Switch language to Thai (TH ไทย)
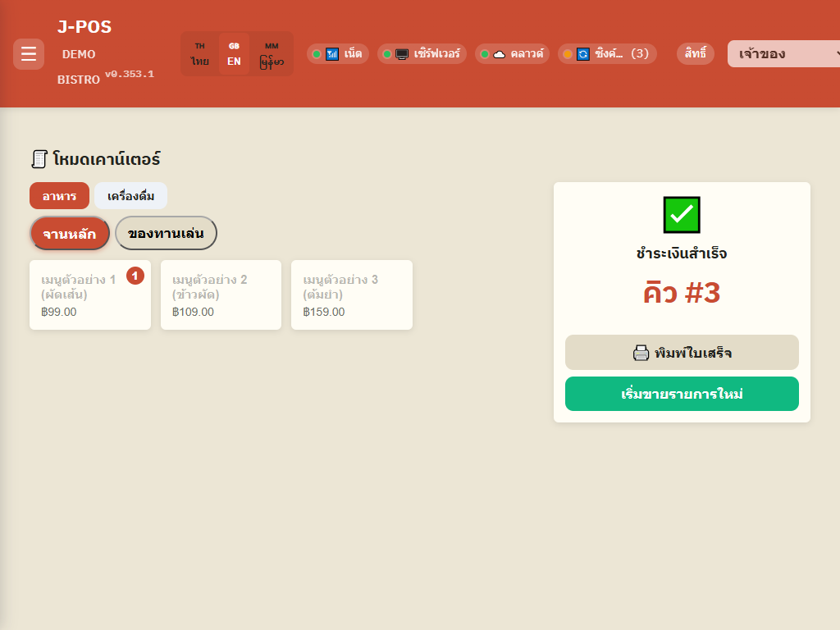The width and height of the screenshot is (840, 630). pos(200,54)
